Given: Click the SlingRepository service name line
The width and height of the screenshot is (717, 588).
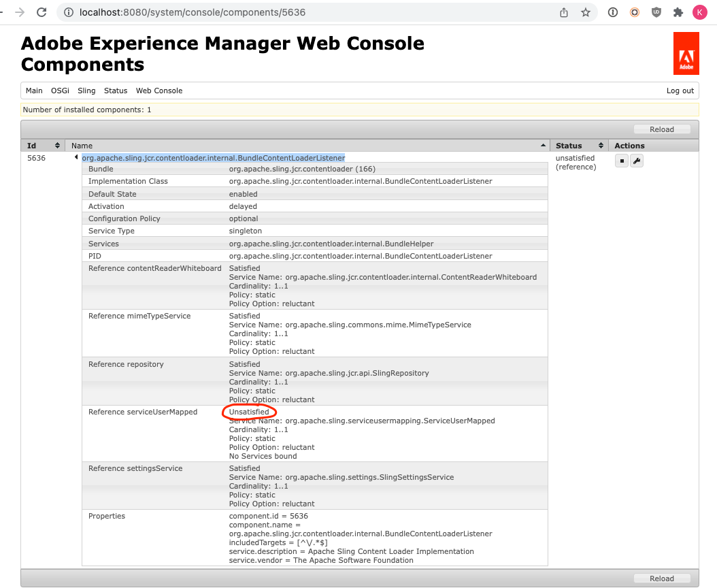Looking at the screenshot, I should (x=329, y=373).
